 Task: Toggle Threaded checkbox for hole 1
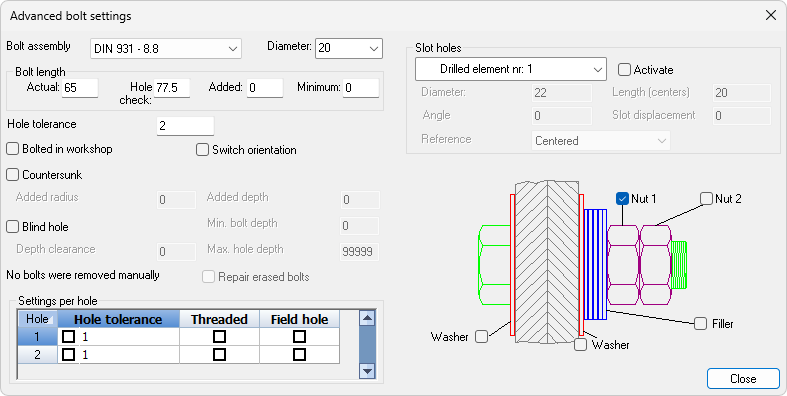[219, 336]
